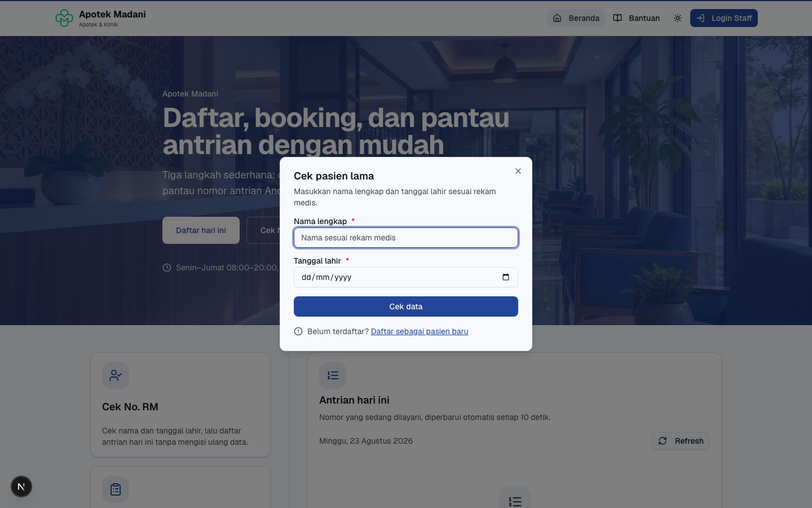Screen dimensions: 812x508
Task: Focus the Nama lengkap input field
Action: click(406, 238)
